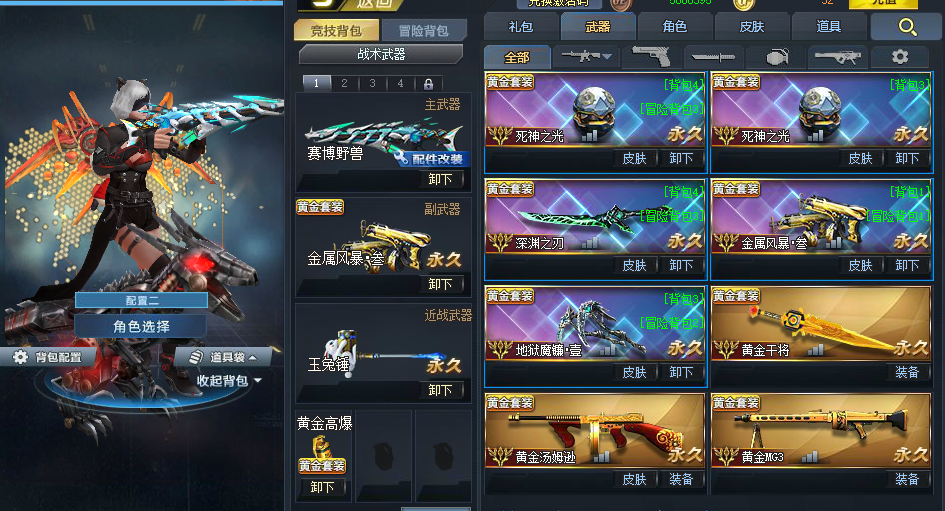Filter weapons by pistol icon
The width and height of the screenshot is (945, 511).
coord(651,57)
